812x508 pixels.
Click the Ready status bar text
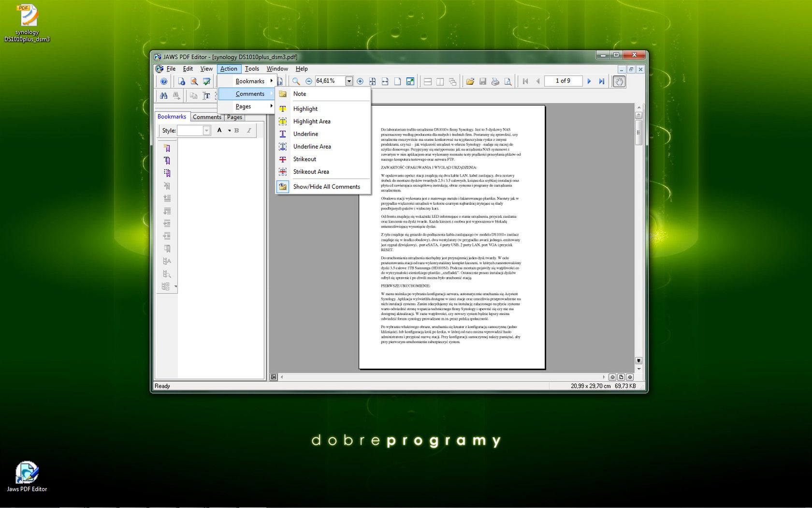(162, 386)
